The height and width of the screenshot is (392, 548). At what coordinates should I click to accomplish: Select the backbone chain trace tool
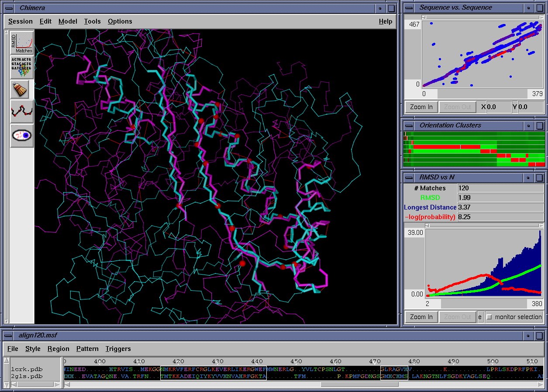coord(22,112)
